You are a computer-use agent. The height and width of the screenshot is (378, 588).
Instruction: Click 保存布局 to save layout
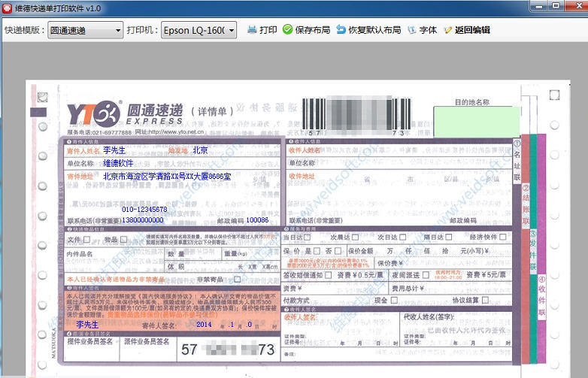click(x=312, y=30)
